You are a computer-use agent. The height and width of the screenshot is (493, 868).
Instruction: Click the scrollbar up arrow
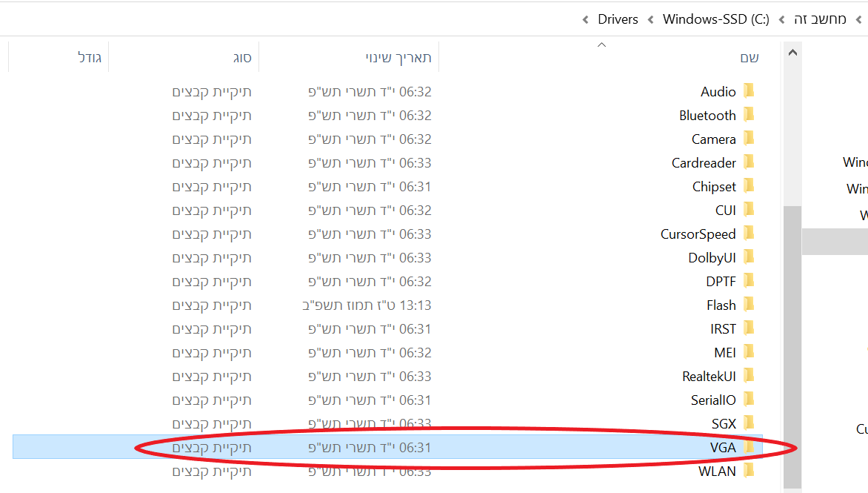point(792,53)
